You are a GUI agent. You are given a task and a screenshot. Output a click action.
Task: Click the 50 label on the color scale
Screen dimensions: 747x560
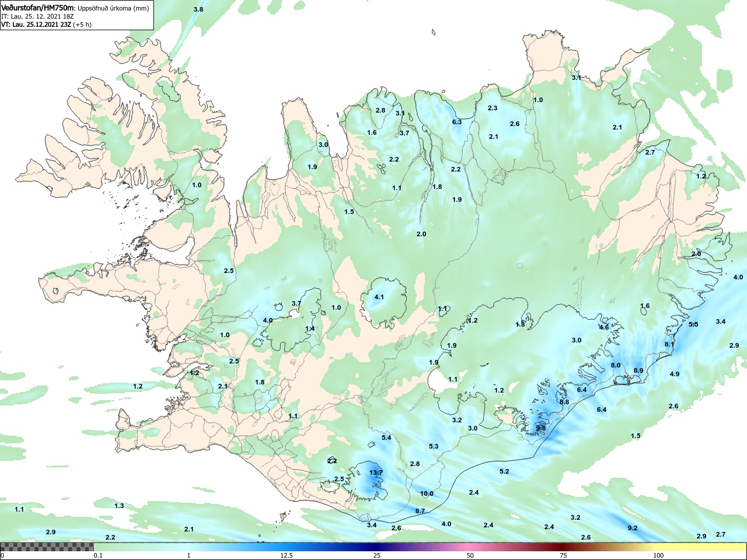(x=470, y=555)
